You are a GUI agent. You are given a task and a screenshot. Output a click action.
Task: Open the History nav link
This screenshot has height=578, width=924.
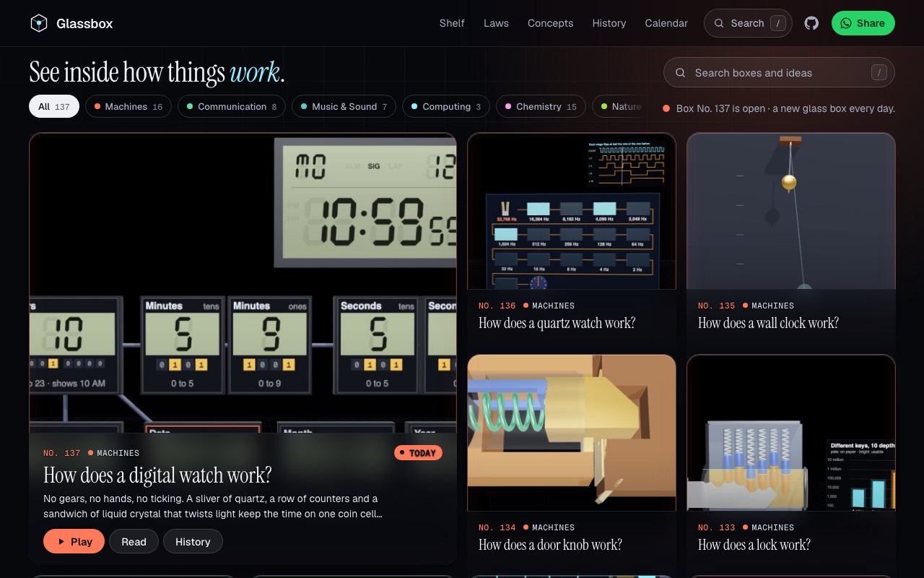click(609, 23)
